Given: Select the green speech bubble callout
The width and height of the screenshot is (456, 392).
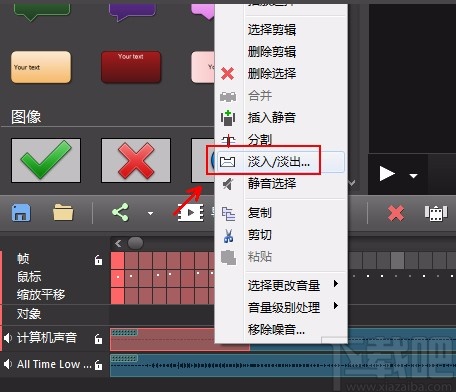Looking at the screenshot, I should (x=42, y=12).
